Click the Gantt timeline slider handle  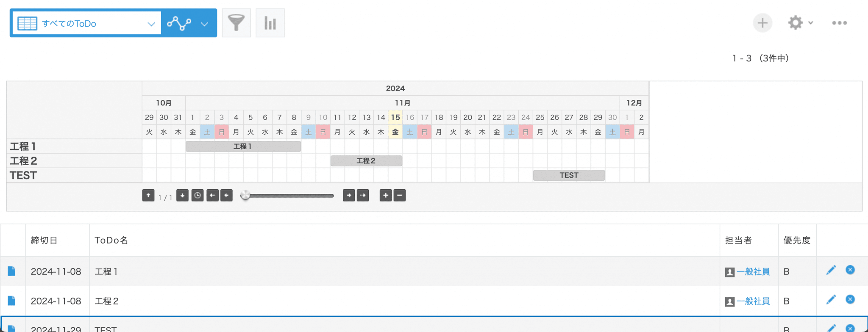[245, 195]
